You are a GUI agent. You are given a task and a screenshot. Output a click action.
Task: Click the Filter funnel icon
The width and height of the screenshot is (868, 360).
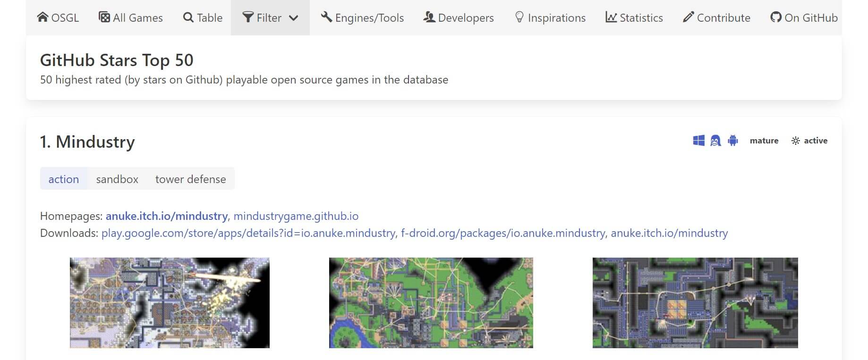click(x=248, y=17)
